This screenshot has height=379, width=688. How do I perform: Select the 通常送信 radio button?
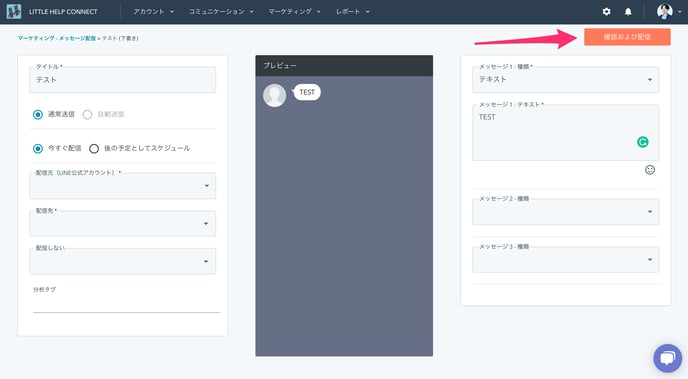(38, 114)
